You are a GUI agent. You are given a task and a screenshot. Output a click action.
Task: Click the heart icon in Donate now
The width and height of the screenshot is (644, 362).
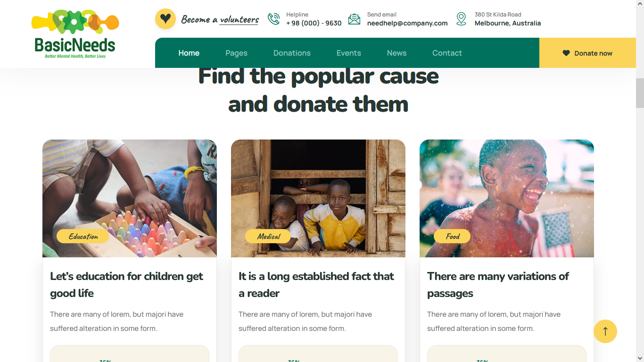[x=566, y=53]
